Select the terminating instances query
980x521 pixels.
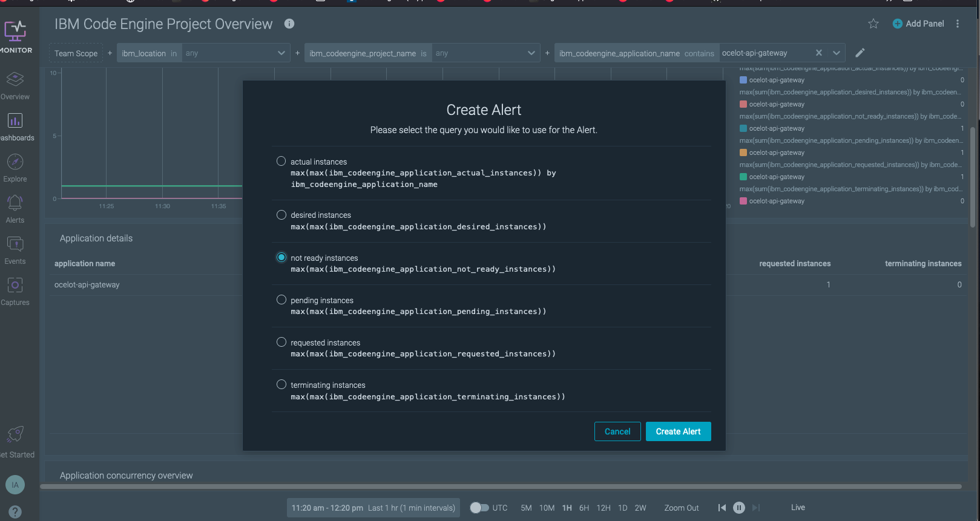(x=281, y=384)
